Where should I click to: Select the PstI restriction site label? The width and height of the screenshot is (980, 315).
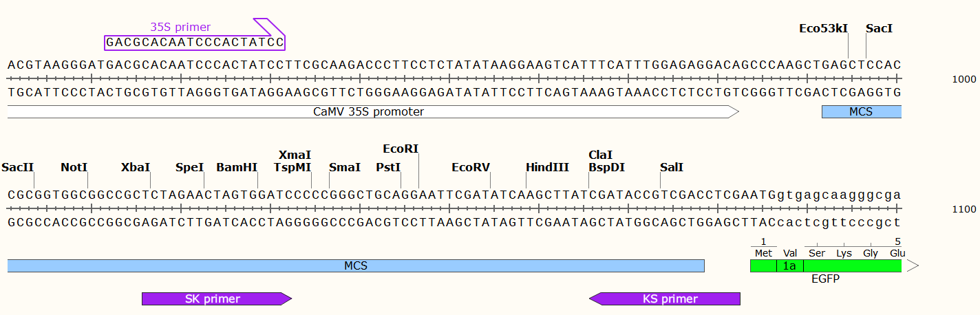click(388, 167)
